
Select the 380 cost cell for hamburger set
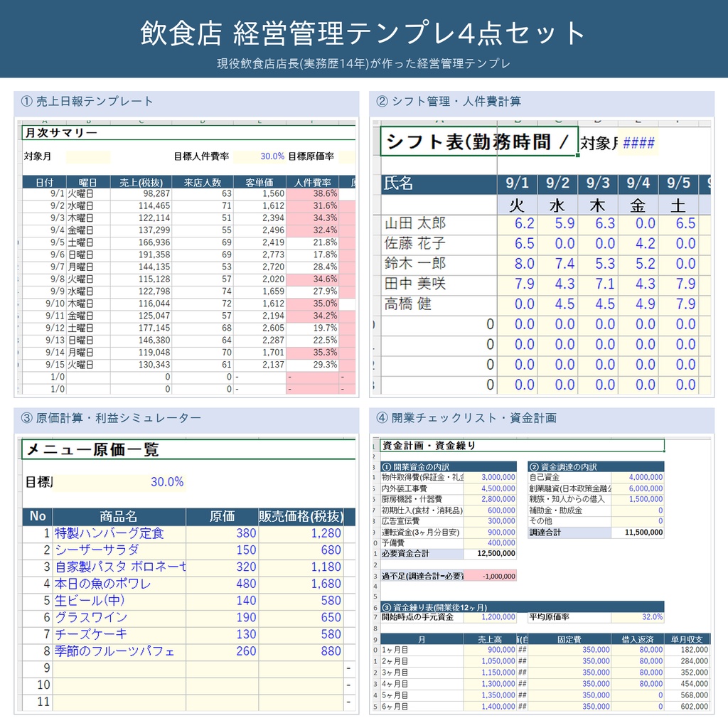(222, 533)
